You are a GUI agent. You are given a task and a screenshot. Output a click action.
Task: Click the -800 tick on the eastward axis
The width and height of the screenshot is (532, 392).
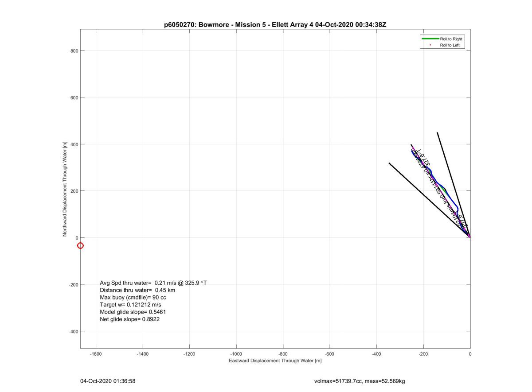[283, 354]
